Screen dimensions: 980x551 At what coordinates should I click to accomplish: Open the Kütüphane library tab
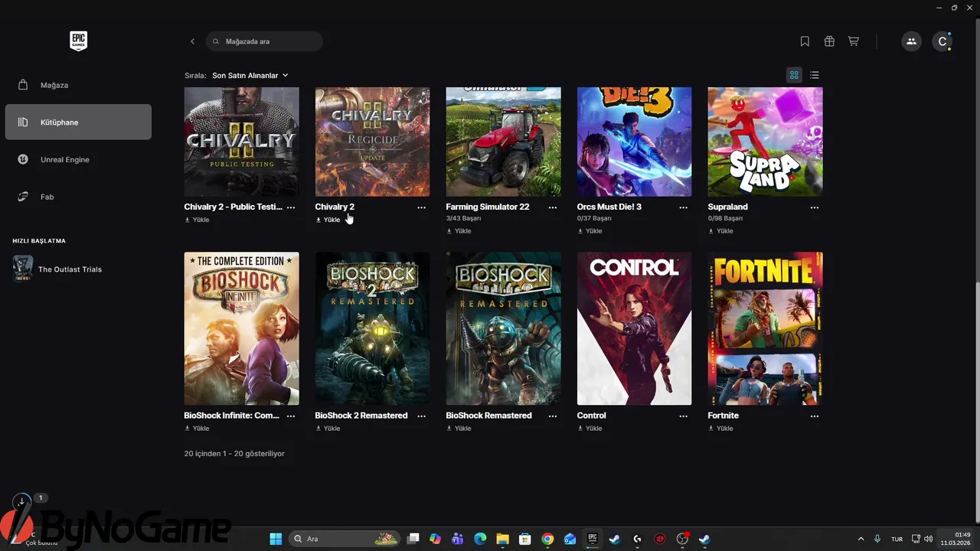[78, 122]
